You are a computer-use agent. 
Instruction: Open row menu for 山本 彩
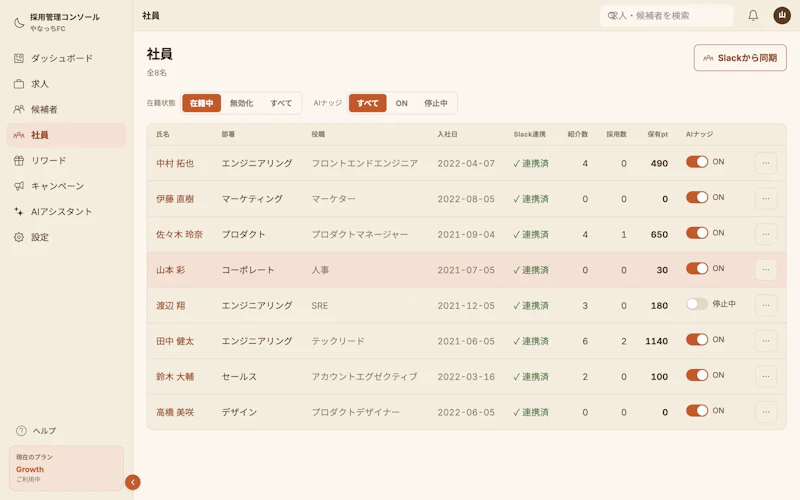(x=766, y=269)
